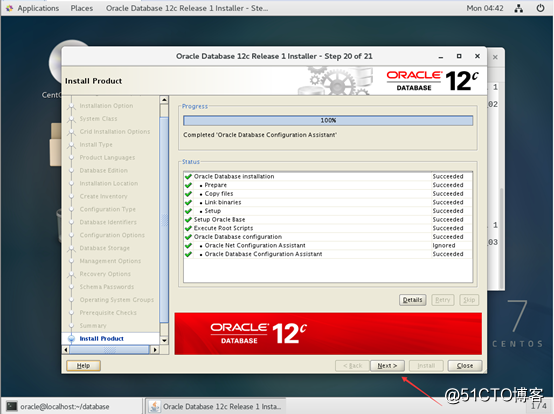Image resolution: width=554 pixels, height=414 pixels.
Task: Click the step list scroll right arrow
Action: tap(154, 350)
